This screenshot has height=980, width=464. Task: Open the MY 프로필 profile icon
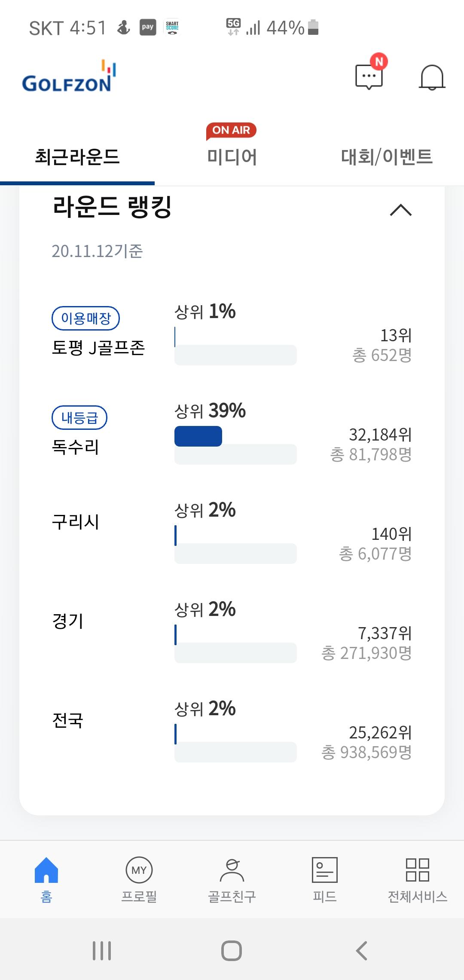coord(139,870)
